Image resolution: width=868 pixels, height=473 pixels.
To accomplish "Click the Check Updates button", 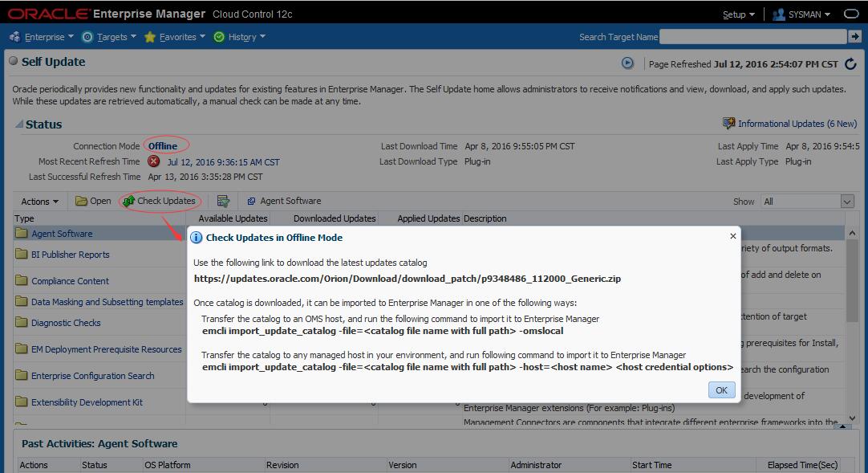I will tap(160, 201).
